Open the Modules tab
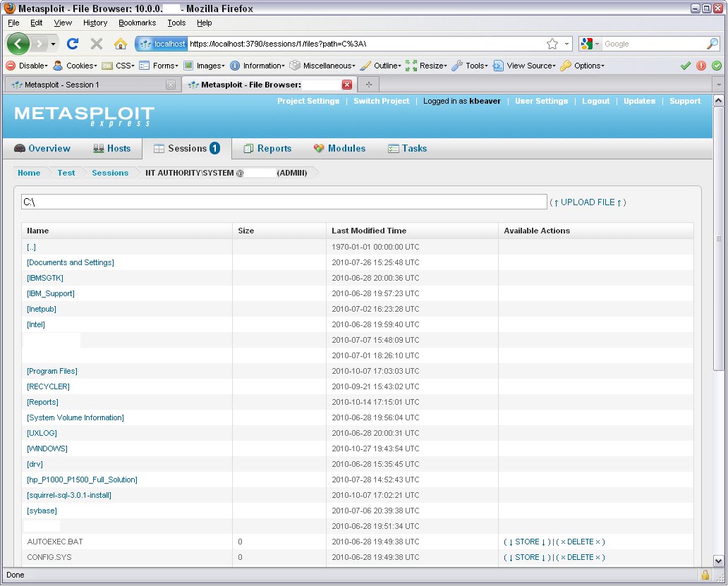The height and width of the screenshot is (586, 728). [x=339, y=149]
